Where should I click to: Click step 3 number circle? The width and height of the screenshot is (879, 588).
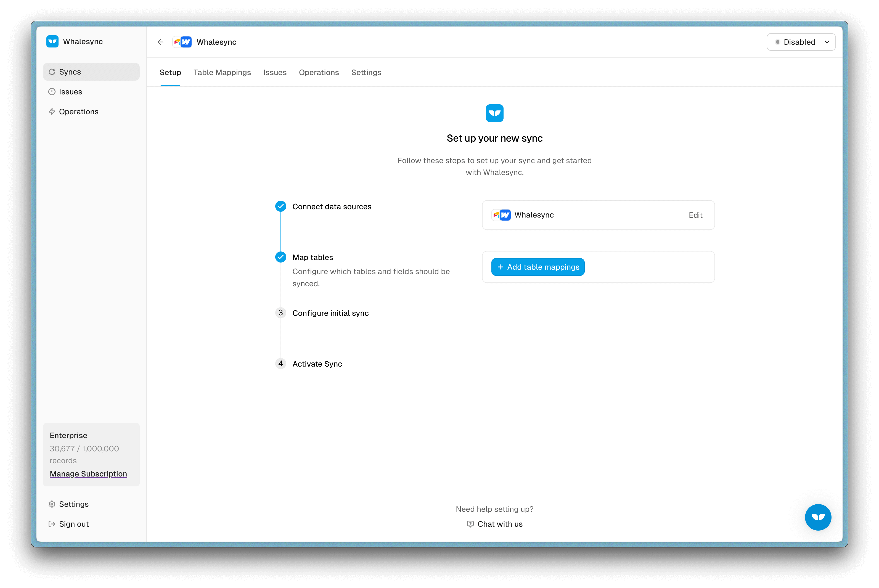tap(280, 313)
